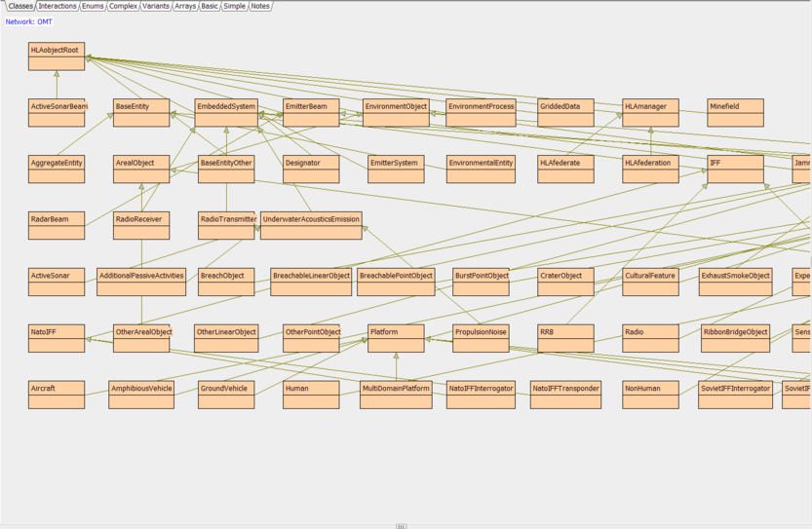Select the BaseEntity class box
The image size is (812, 529).
141,113
